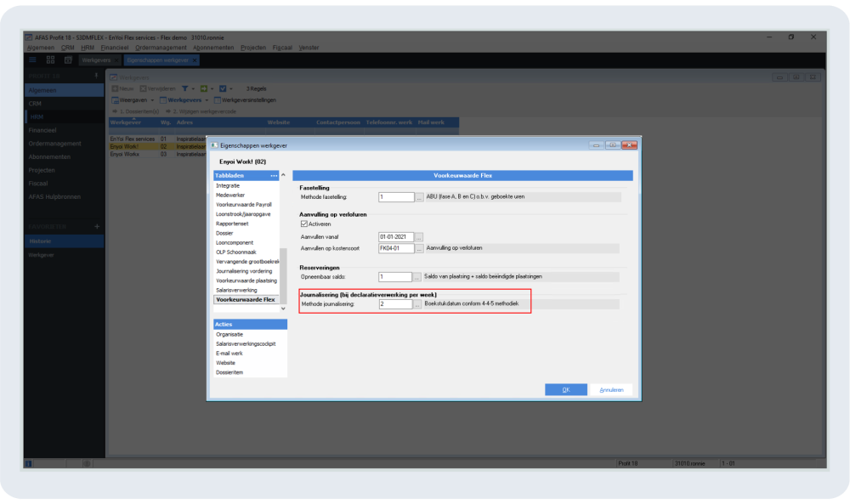Open the HRM menu in the menu bar

point(88,48)
